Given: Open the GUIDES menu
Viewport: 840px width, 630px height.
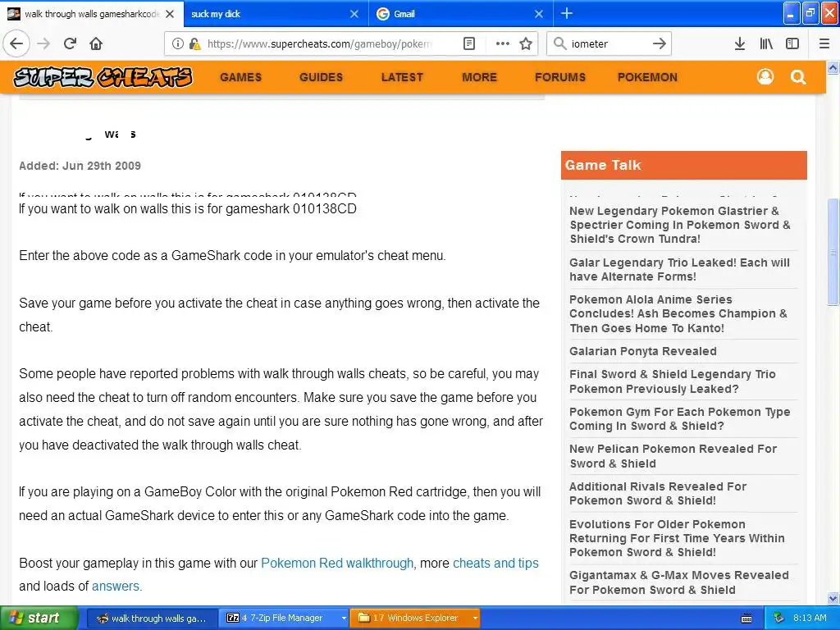Looking at the screenshot, I should coord(321,77).
